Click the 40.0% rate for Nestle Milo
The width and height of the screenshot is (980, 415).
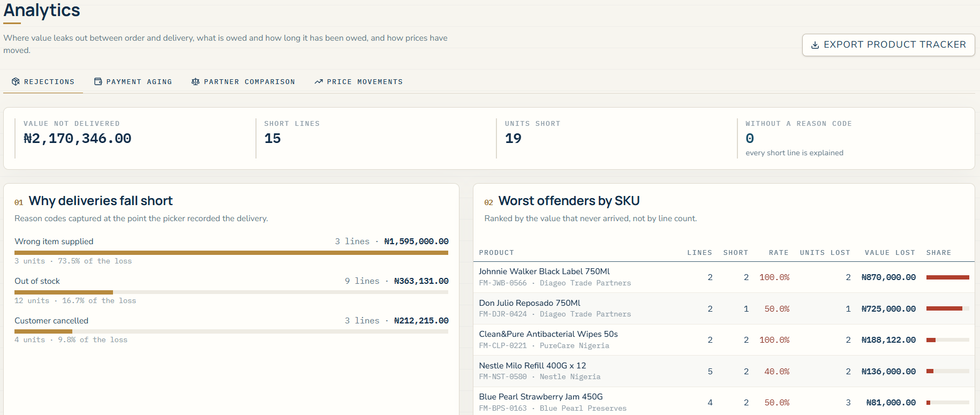pyautogui.click(x=777, y=372)
